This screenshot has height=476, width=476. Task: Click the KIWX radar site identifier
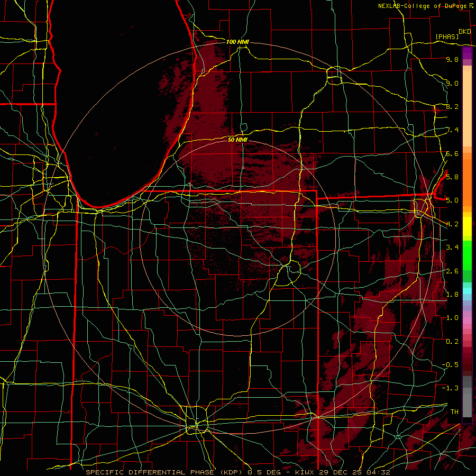305,472
